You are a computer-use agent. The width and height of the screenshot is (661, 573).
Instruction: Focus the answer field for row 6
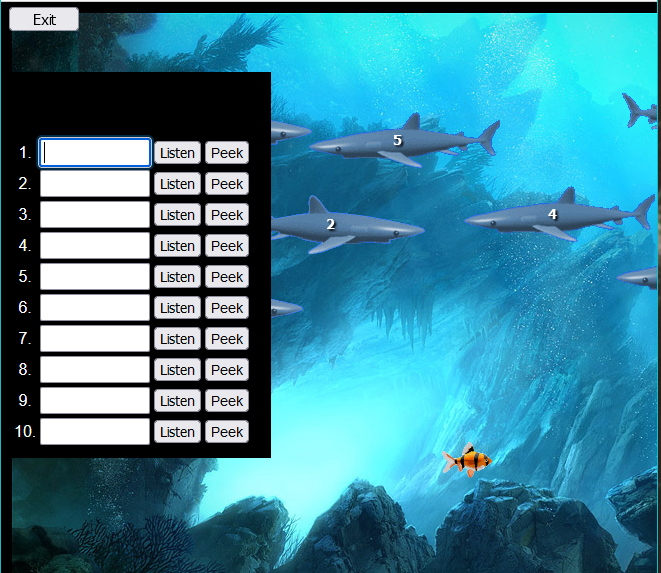tap(95, 307)
